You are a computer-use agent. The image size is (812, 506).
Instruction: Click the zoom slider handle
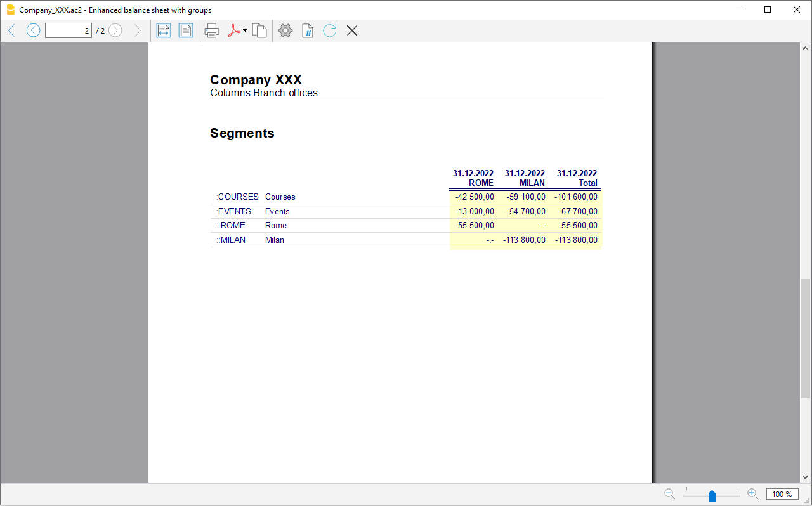click(712, 495)
